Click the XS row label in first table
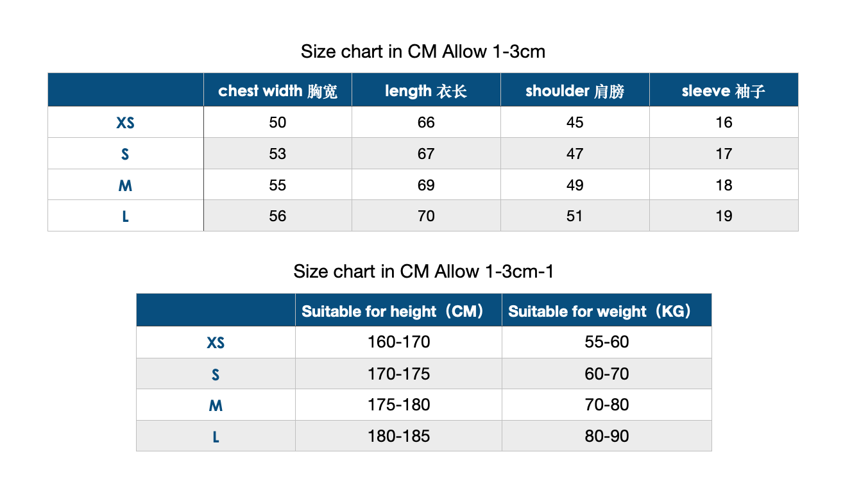Screen dimensions: 843x504 [125, 122]
